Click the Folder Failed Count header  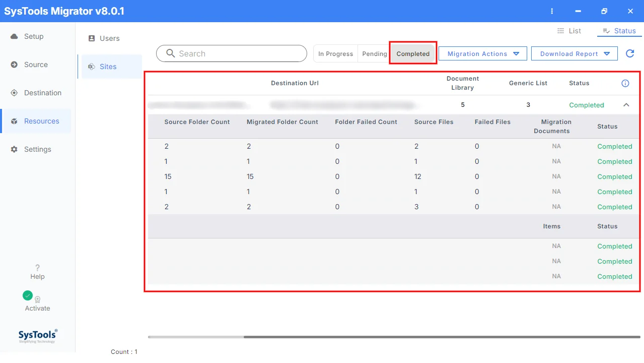[366, 122]
